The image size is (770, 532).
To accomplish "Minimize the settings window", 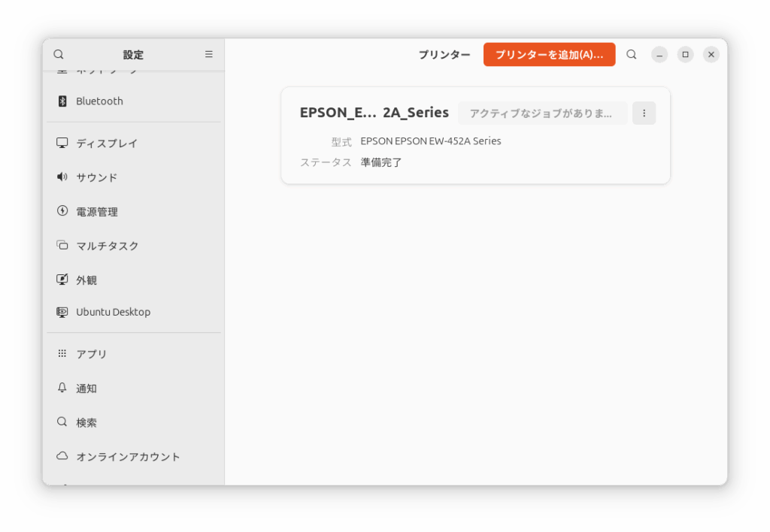I will 659,54.
